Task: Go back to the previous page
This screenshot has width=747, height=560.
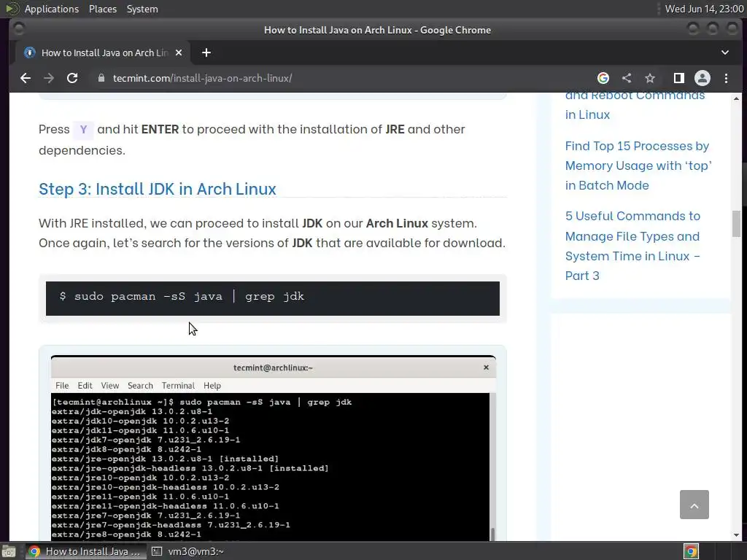Action: pyautogui.click(x=26, y=78)
